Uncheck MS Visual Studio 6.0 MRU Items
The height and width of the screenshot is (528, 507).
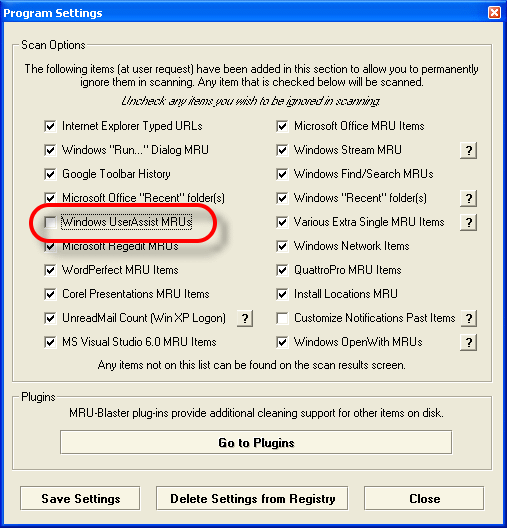50,342
